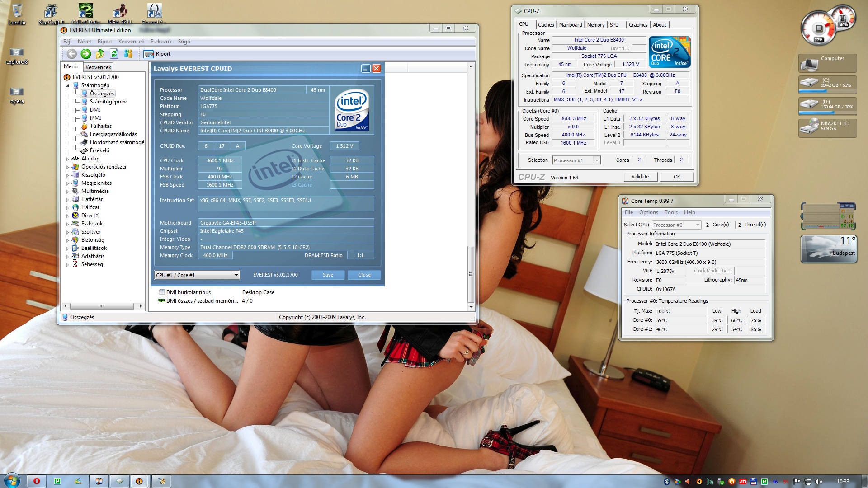The height and width of the screenshot is (488, 868).
Task: Click the Budapest weather gadget
Action: click(x=828, y=249)
